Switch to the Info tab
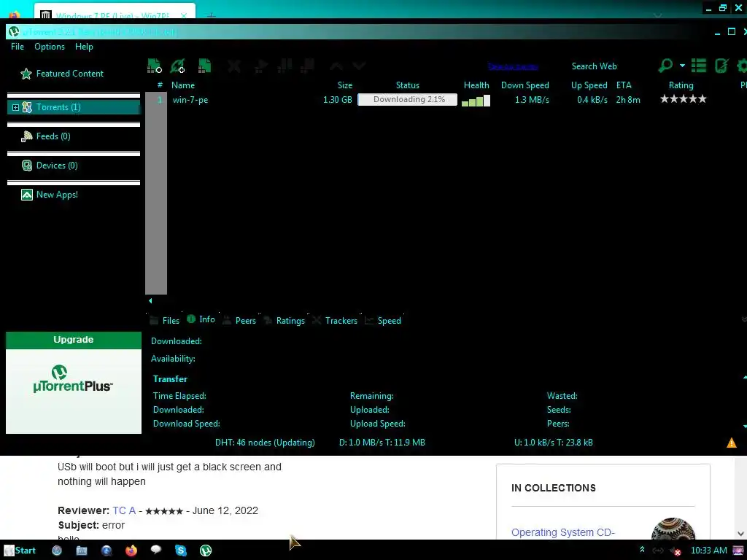The height and width of the screenshot is (560, 747). coord(201,319)
